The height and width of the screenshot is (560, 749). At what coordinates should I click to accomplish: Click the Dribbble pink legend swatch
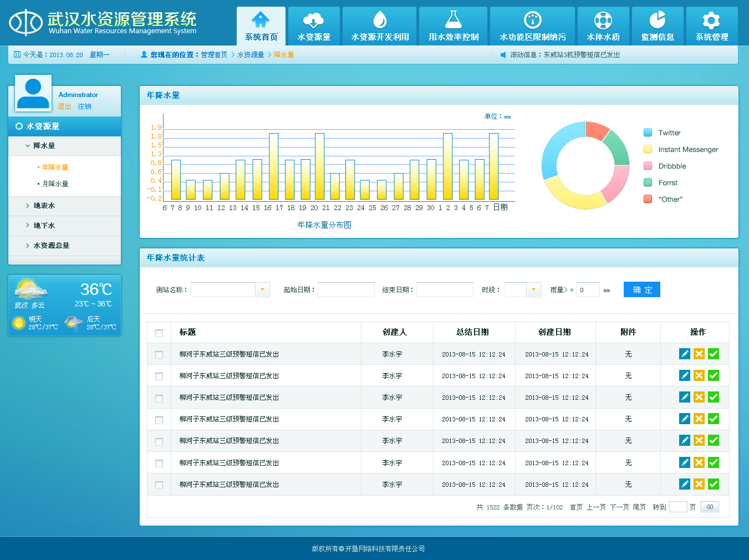(648, 166)
